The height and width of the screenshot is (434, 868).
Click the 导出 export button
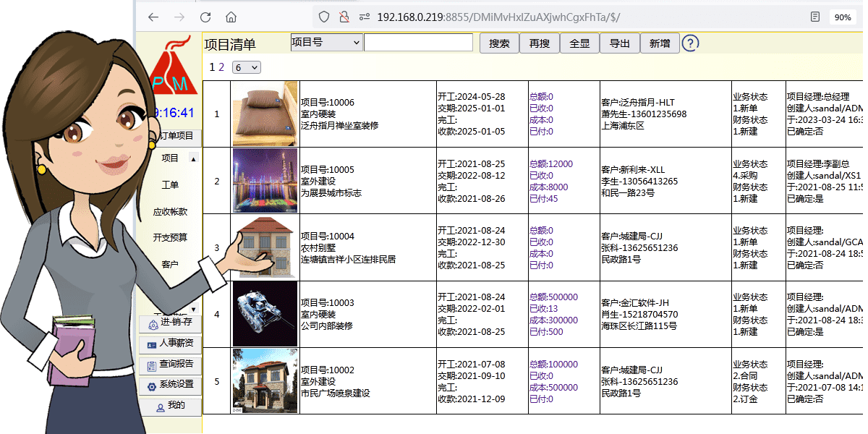(x=620, y=43)
